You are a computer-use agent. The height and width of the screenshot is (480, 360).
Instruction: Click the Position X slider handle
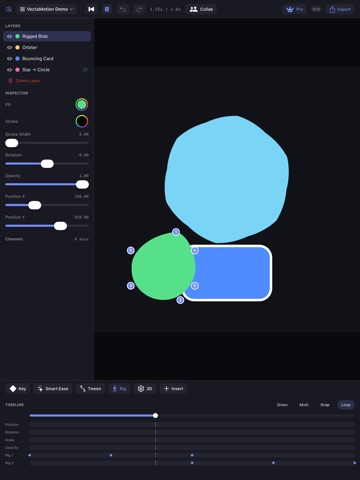coord(35,205)
